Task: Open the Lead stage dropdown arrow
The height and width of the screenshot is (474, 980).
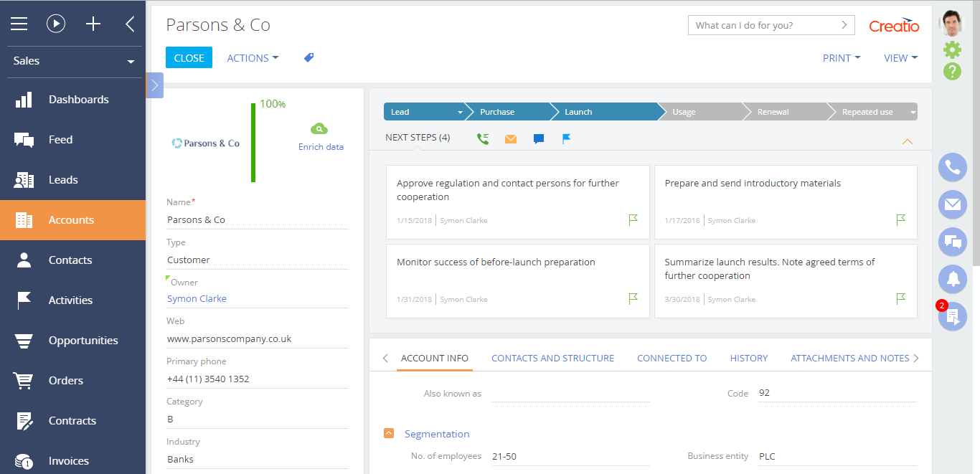Action: click(461, 113)
